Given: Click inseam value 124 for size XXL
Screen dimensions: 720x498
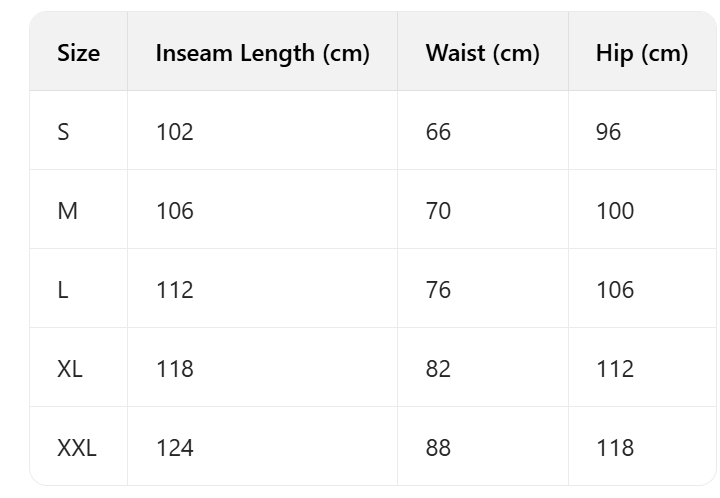Looking at the screenshot, I should click(x=175, y=448).
